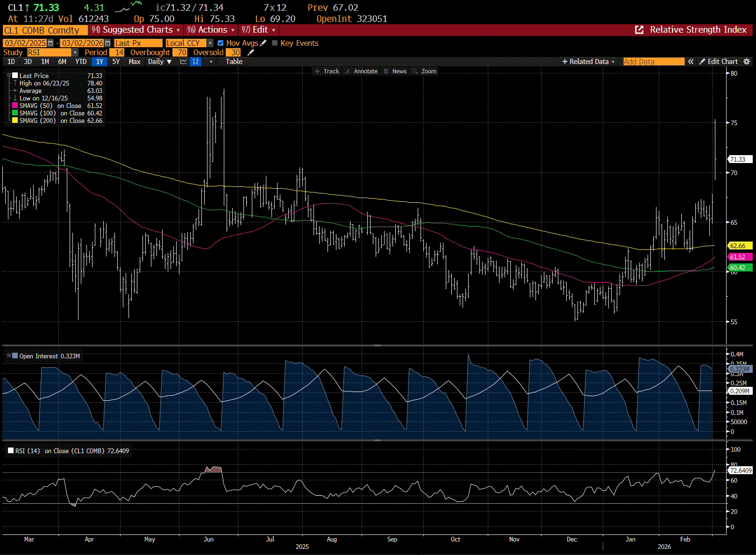Click the yellow SMAVG (200) color swatch

coord(15,121)
